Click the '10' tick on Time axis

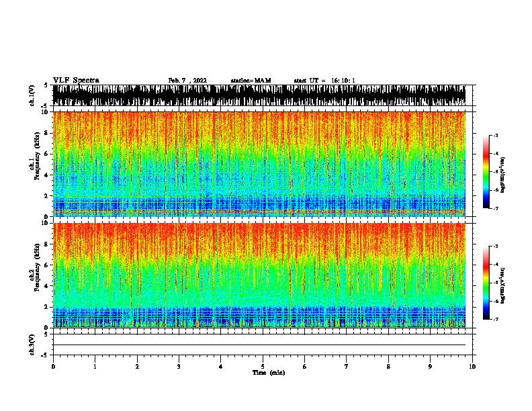472,367
